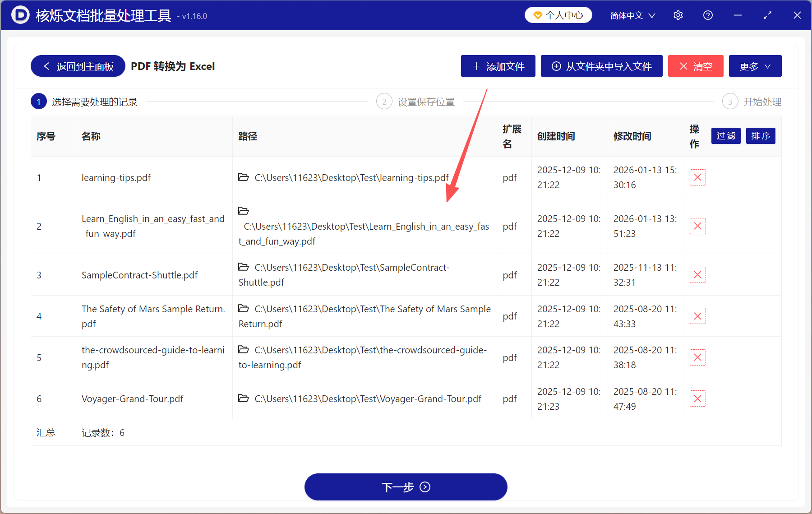The width and height of the screenshot is (812, 514).
Task: Click the 排序 sort button
Action: pyautogui.click(x=761, y=136)
